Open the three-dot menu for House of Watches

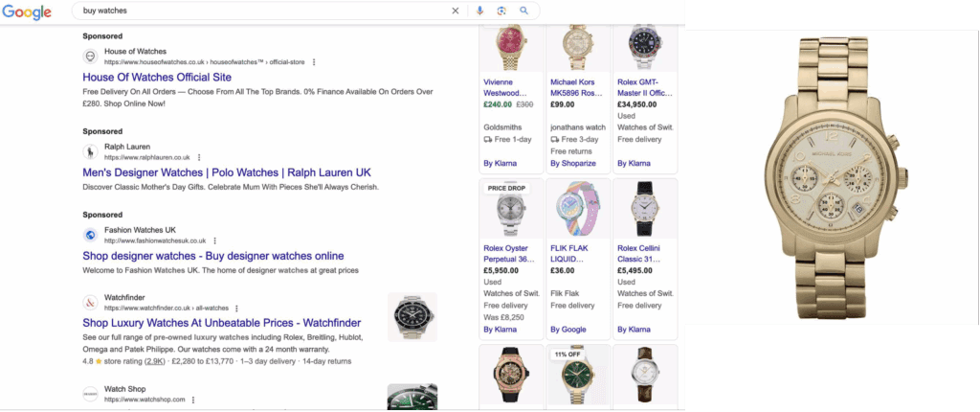pos(314,62)
